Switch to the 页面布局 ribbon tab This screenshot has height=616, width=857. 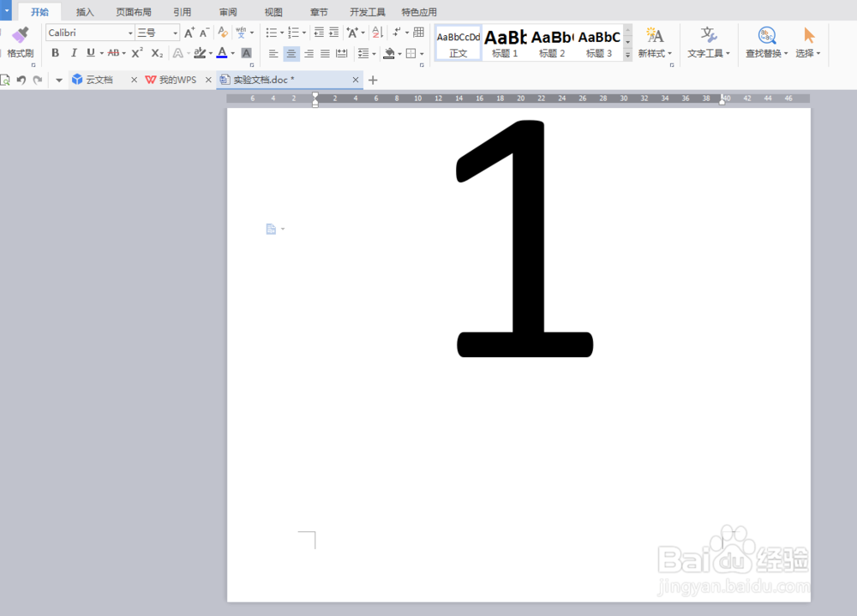(134, 12)
